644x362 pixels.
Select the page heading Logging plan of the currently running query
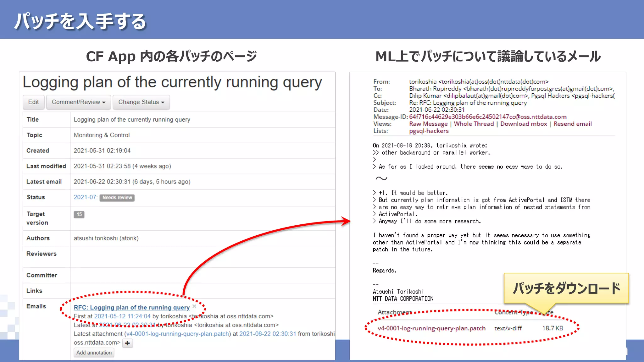[172, 83]
